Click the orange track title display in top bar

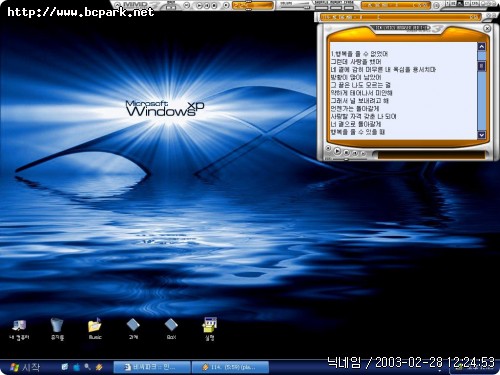coord(395,5)
